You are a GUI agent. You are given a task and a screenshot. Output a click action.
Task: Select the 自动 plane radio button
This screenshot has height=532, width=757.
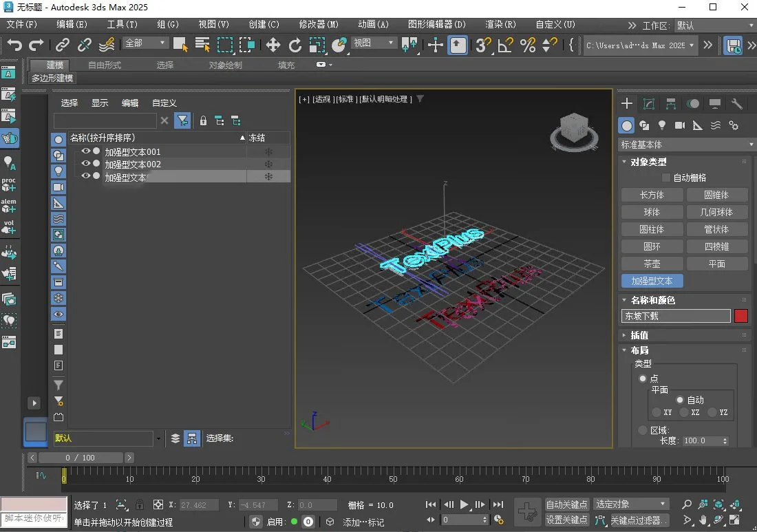pyautogui.click(x=680, y=400)
